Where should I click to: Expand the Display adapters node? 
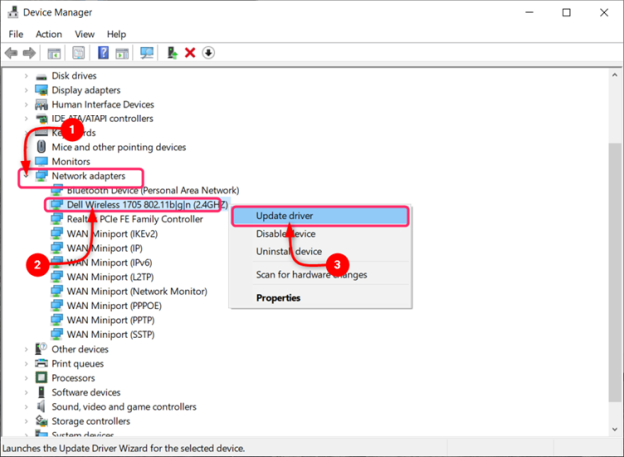[x=26, y=90]
